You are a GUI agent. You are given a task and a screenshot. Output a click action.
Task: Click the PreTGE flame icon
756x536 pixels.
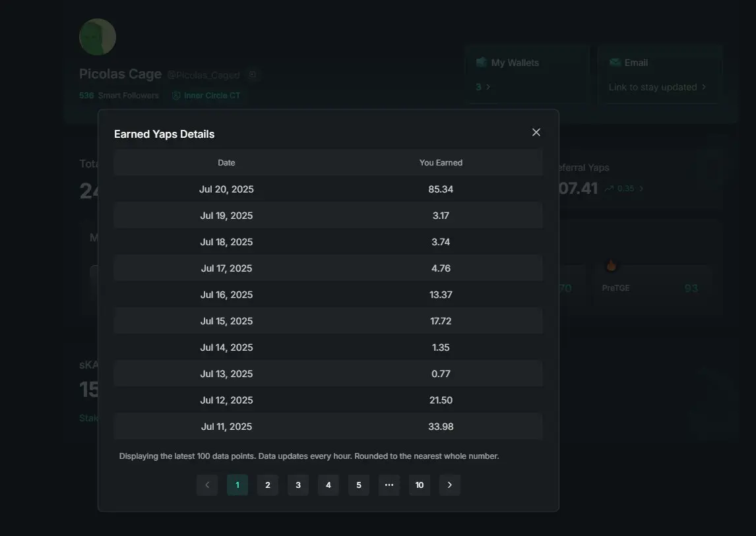pos(612,264)
